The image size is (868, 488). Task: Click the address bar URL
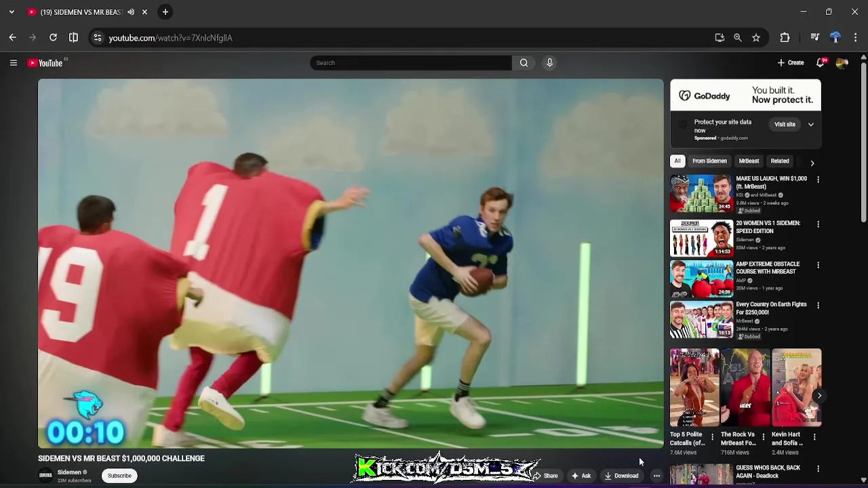coord(170,38)
